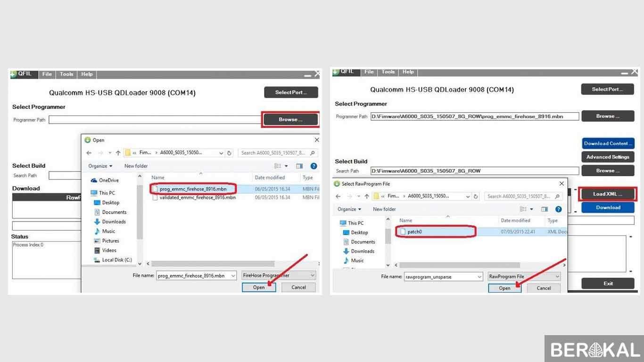Click help icon in Select RawProgram File dialog

(x=559, y=209)
